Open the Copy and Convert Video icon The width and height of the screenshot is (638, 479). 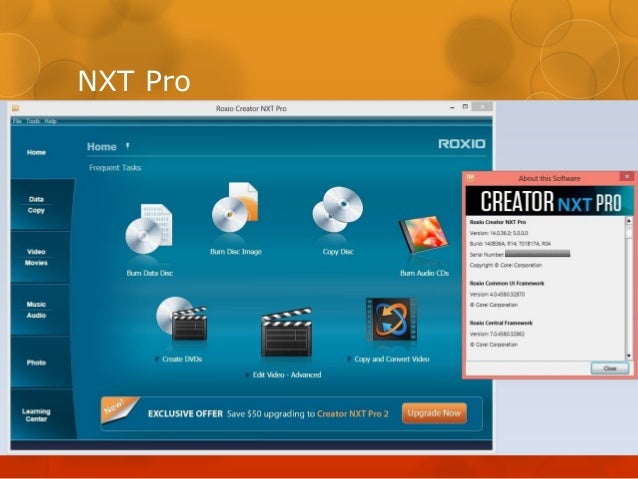pos(391,320)
